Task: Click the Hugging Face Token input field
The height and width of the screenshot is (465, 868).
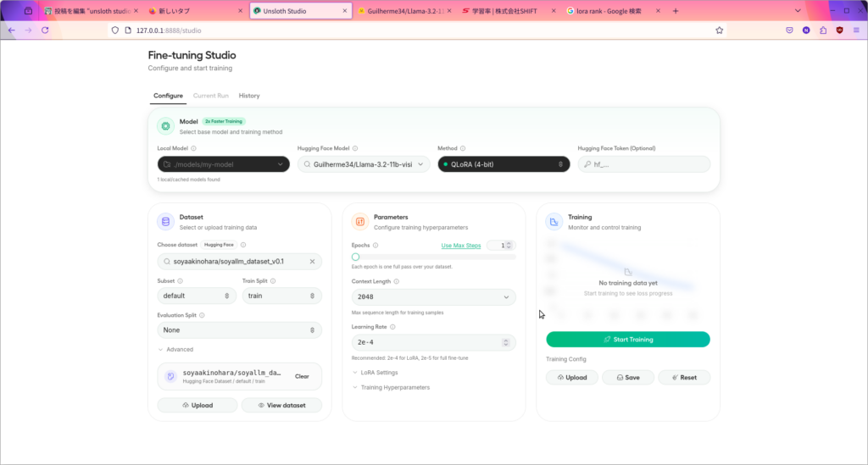Action: click(644, 164)
